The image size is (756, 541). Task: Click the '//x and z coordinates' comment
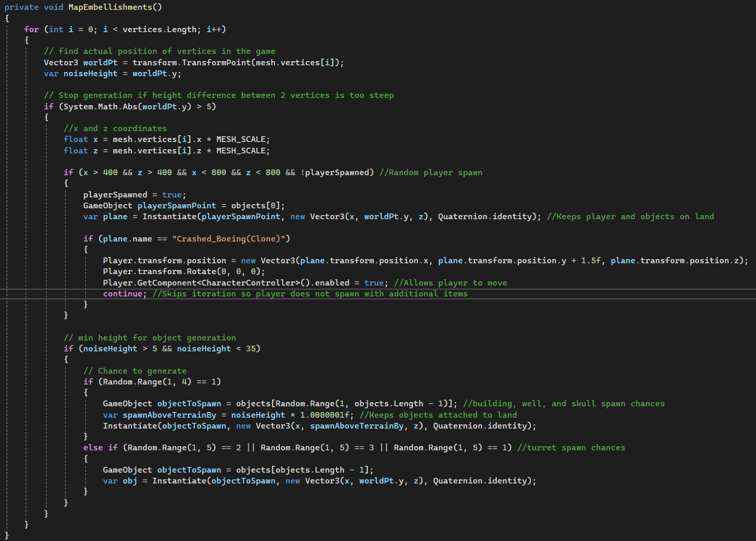[115, 129]
